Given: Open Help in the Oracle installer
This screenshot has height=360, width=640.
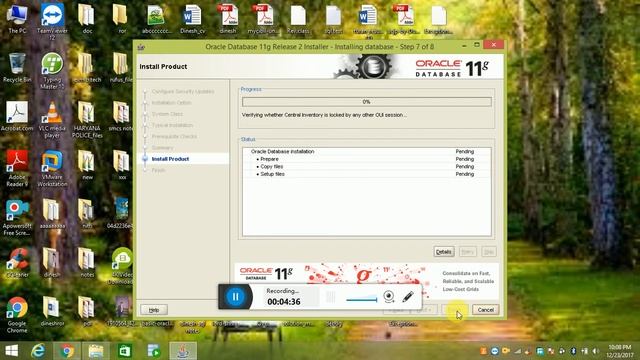Looking at the screenshot, I should point(154,310).
